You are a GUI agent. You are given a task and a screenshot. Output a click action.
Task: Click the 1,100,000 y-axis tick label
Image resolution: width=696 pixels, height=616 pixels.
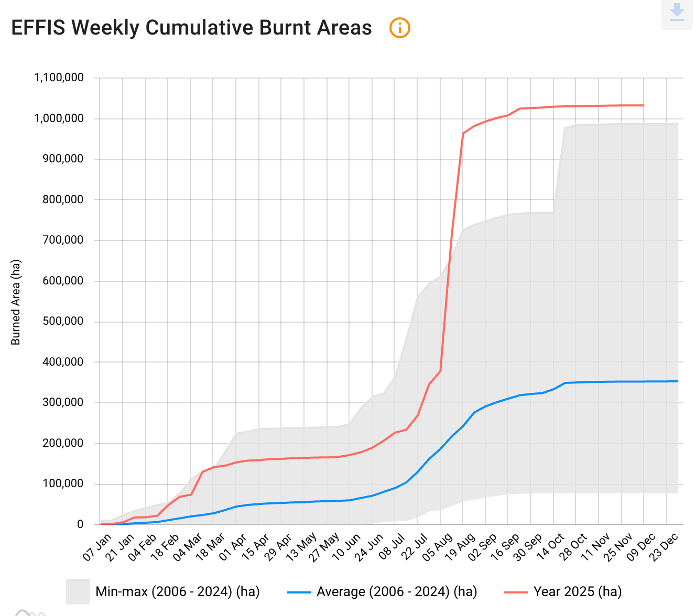[59, 78]
